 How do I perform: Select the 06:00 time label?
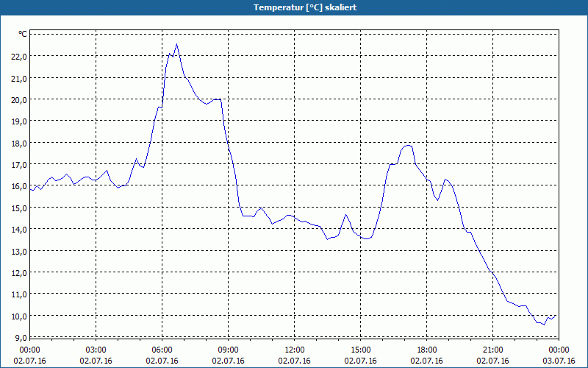pos(162,350)
